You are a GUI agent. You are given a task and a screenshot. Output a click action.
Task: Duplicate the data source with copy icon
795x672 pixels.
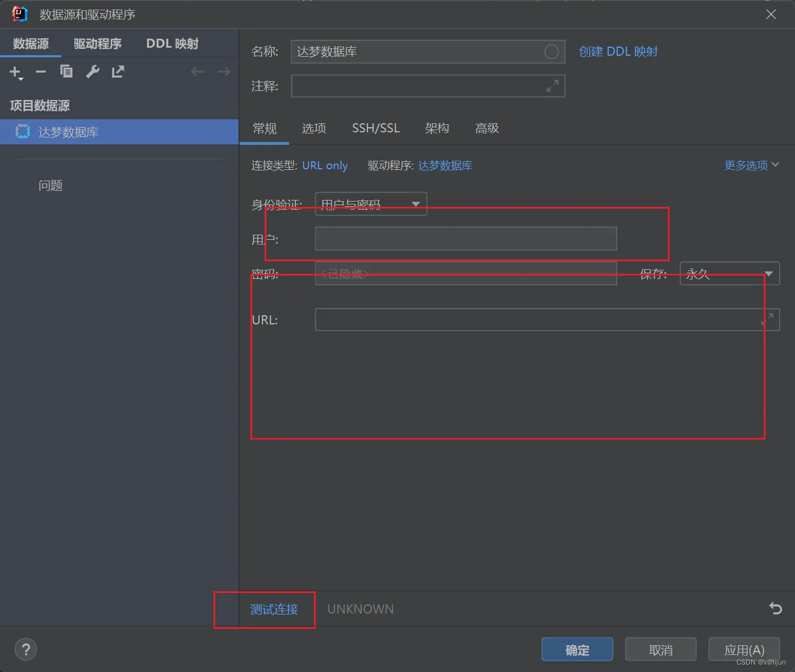66,71
